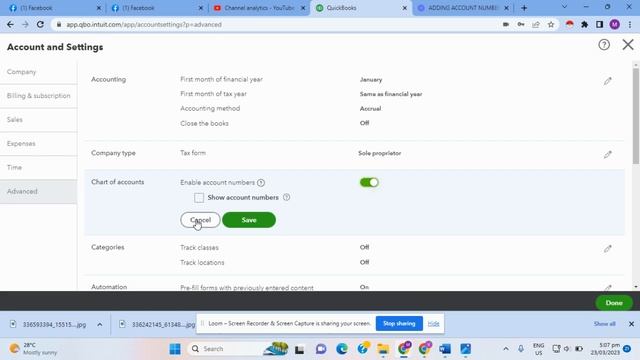Click the "Sole proprietor" tax form value
This screenshot has height=360, width=640.
(380, 153)
